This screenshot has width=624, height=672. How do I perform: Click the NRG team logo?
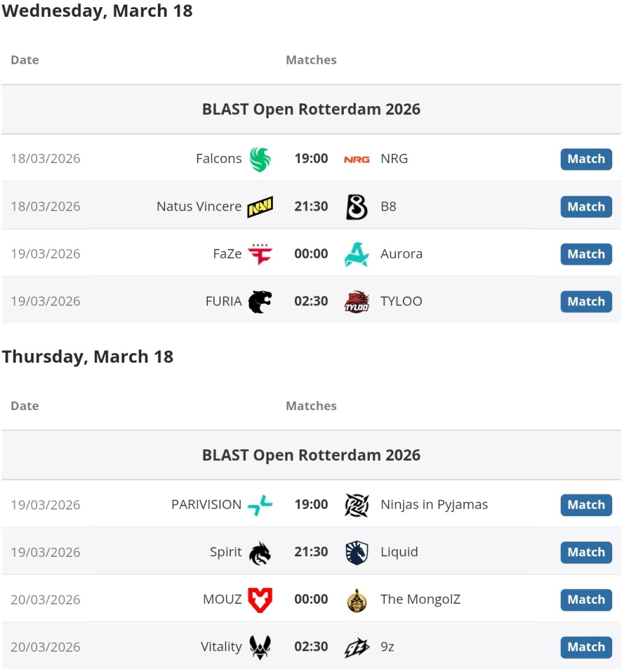356,159
